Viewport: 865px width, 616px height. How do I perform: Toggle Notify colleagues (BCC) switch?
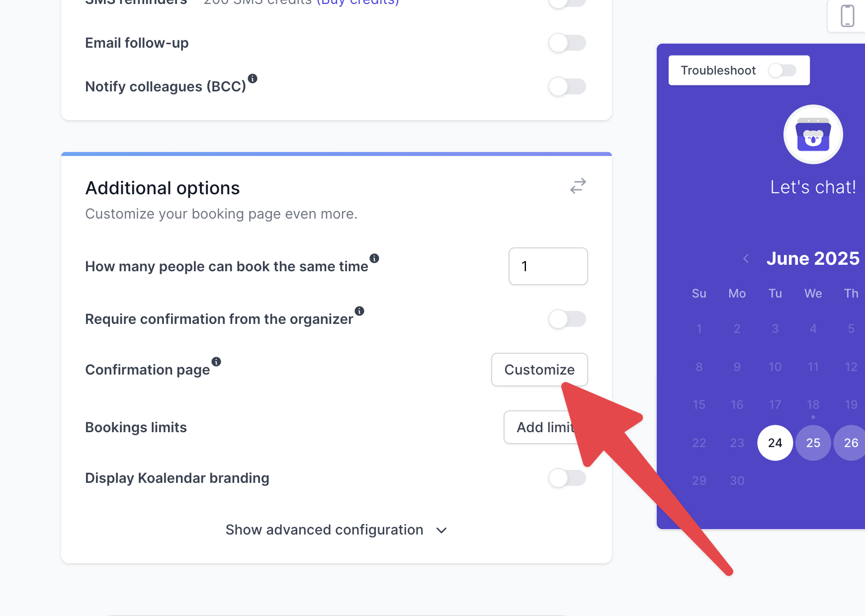567,86
